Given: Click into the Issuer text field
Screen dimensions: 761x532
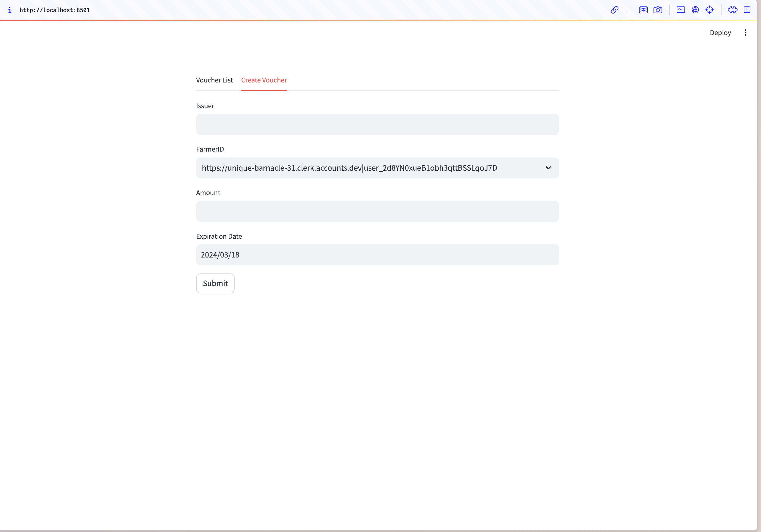Looking at the screenshot, I should 377,124.
